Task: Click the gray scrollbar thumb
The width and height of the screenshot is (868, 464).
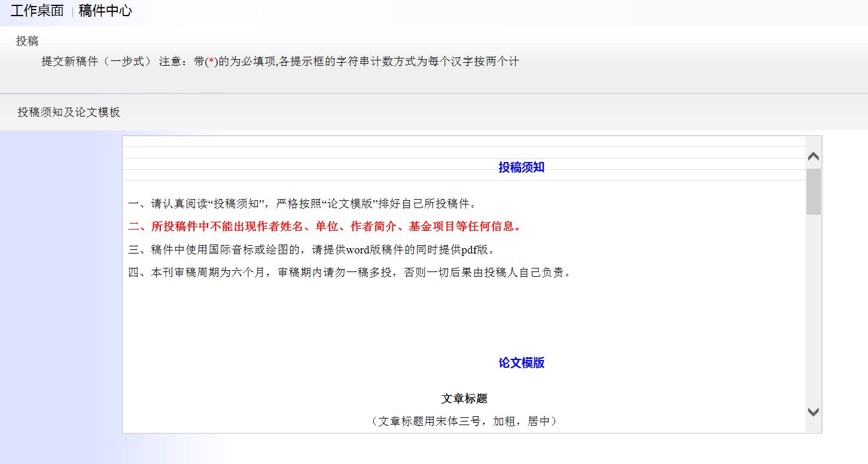Action: pos(813,191)
